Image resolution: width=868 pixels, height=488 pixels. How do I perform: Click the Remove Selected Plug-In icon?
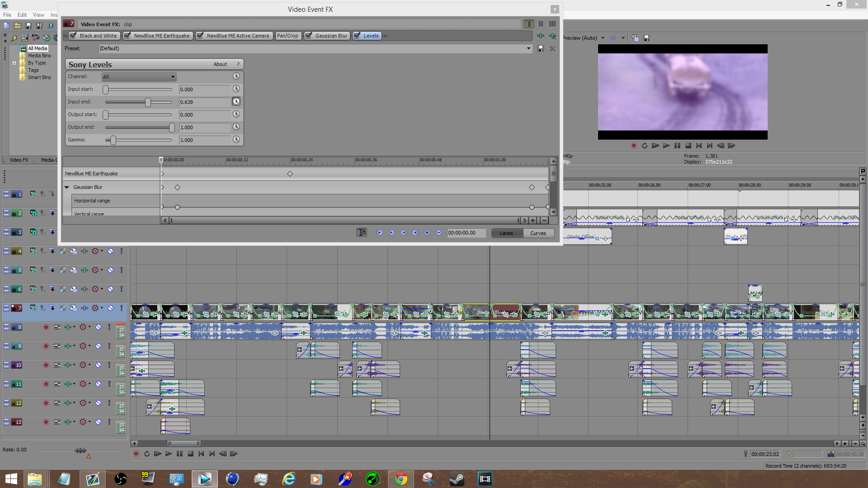(552, 36)
